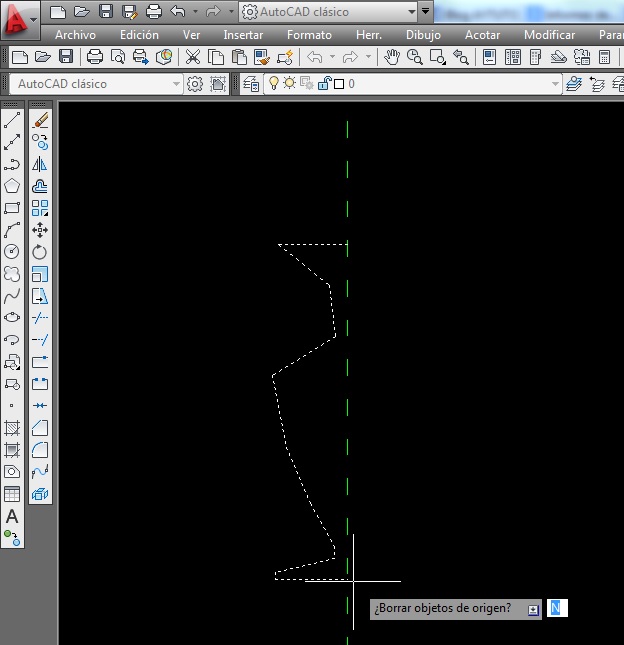Click the Cut scissors icon
This screenshot has width=624, height=645.
(x=193, y=57)
